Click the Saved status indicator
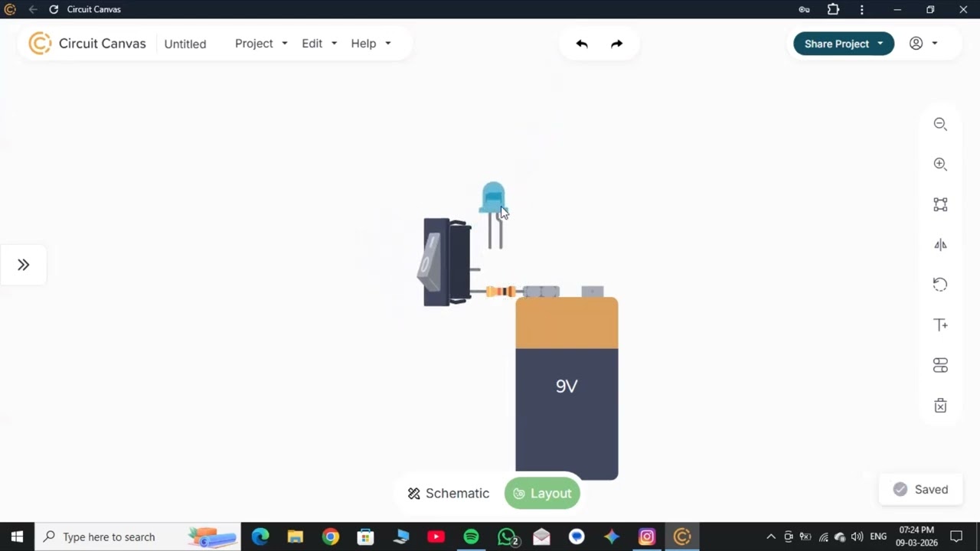Viewport: 980px width, 551px height. click(920, 490)
